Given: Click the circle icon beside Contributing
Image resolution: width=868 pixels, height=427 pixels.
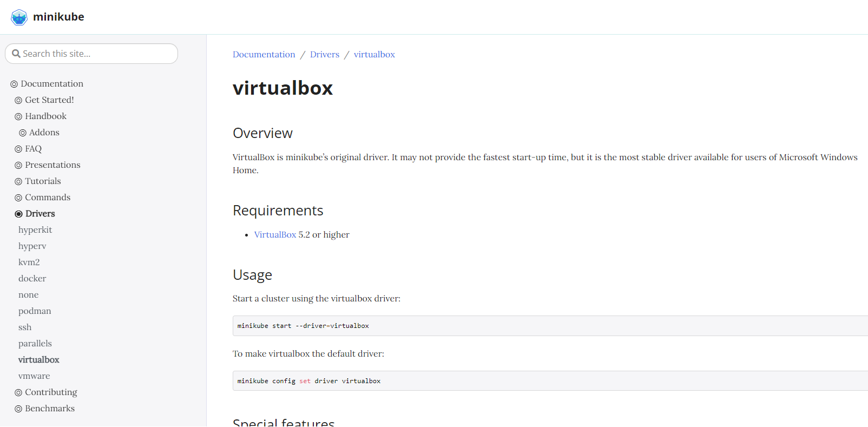Looking at the screenshot, I should (18, 393).
